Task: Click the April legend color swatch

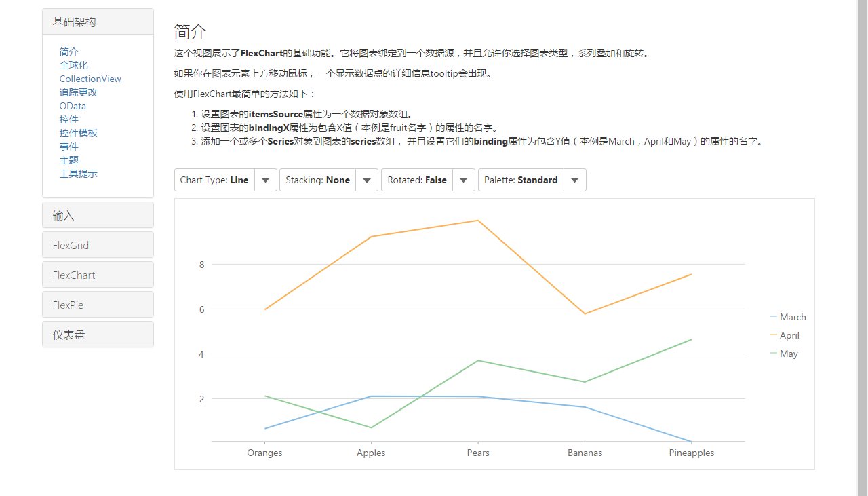Action: [x=774, y=335]
